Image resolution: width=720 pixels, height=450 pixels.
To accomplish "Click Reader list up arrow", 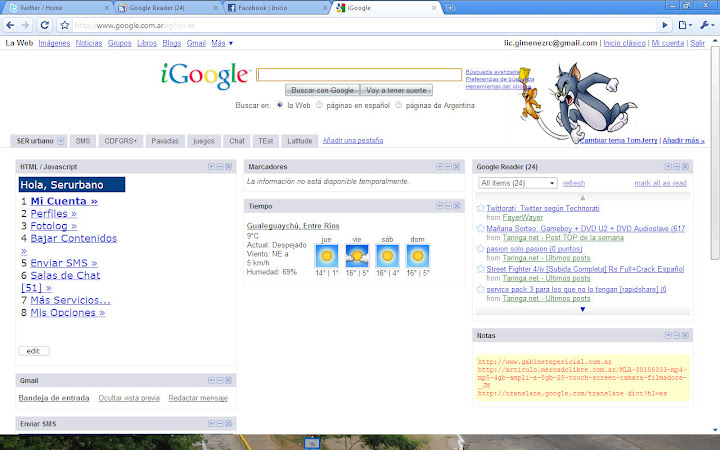I will 582,197.
